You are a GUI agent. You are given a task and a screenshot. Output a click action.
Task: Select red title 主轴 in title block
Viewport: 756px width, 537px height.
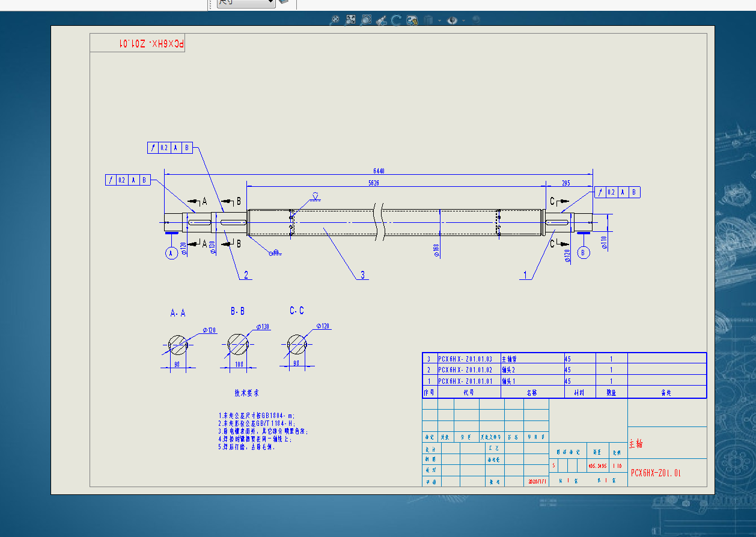[x=635, y=444]
